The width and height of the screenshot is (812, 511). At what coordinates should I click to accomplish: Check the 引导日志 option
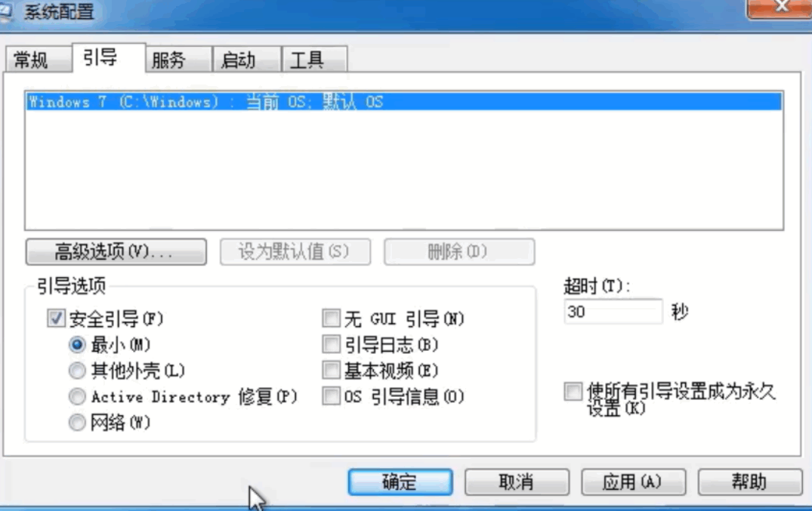click(x=331, y=345)
